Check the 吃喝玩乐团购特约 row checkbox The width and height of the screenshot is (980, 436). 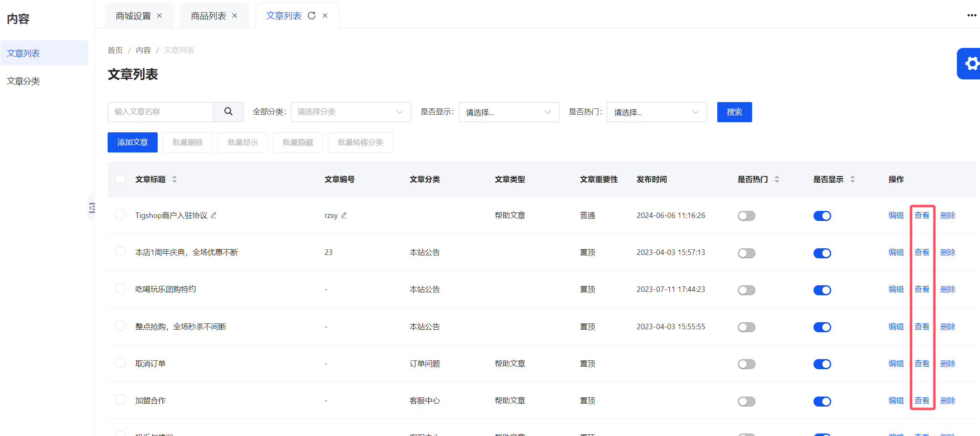120,289
